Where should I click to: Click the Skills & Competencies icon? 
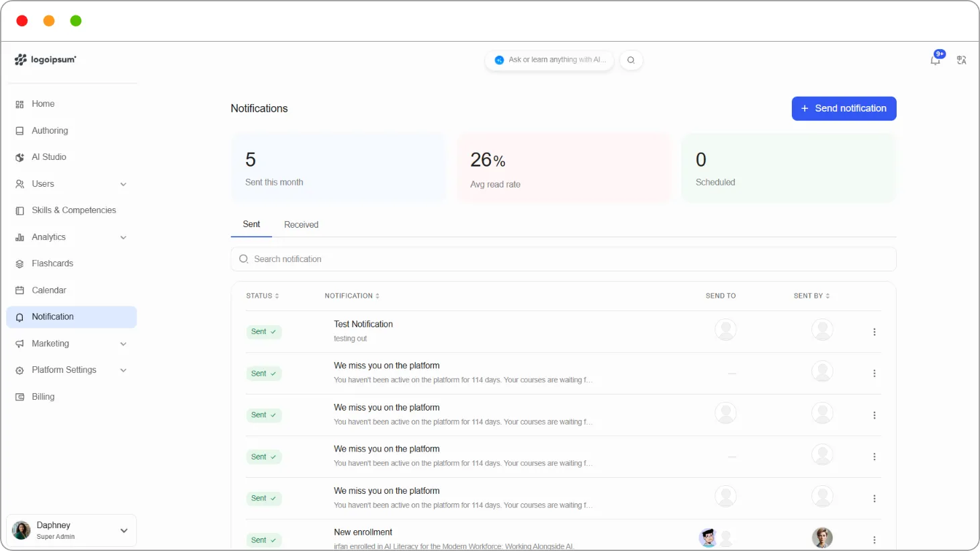click(19, 210)
